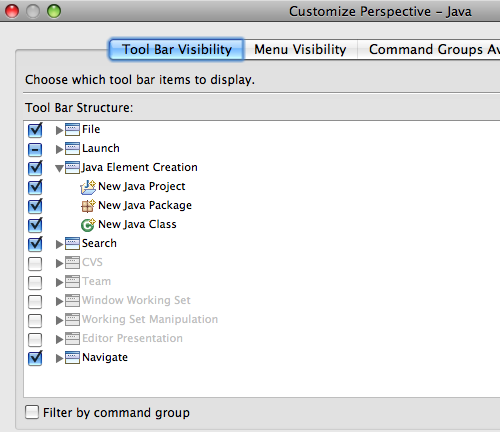Select the Java Element Creation label
This screenshot has height=432, width=500.
[x=140, y=167]
